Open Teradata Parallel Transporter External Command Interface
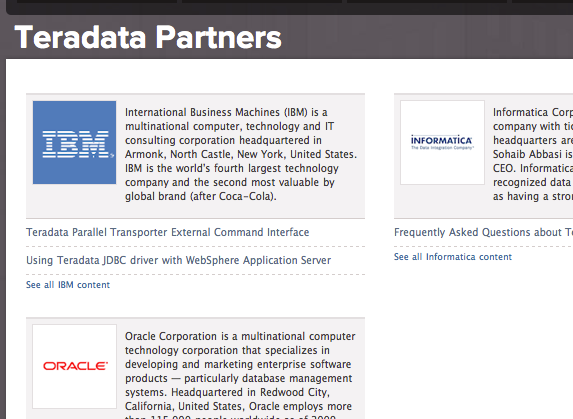 pyautogui.click(x=167, y=232)
